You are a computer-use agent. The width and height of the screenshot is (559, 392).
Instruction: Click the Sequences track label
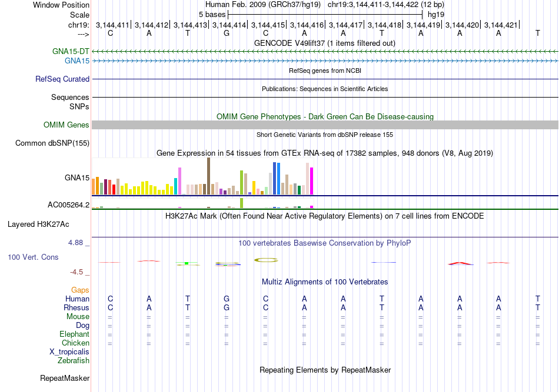click(70, 97)
